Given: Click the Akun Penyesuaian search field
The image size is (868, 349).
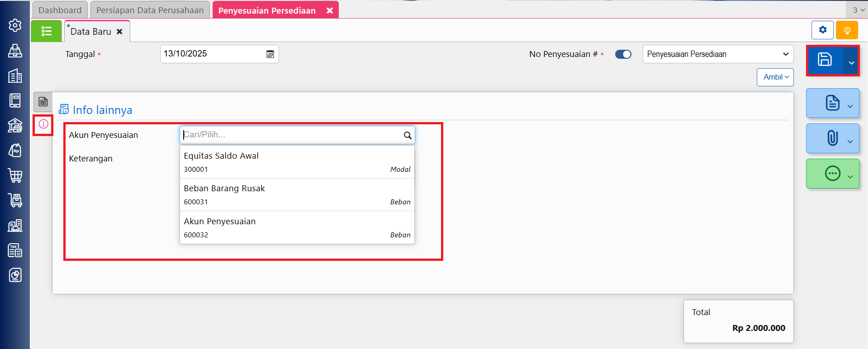Looking at the screenshot, I should click(292, 135).
